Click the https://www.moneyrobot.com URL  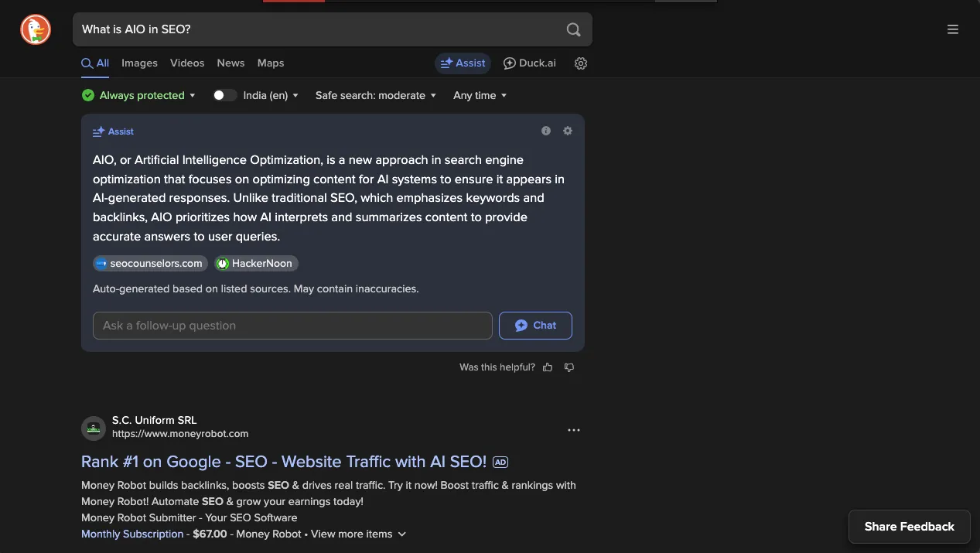tap(180, 434)
